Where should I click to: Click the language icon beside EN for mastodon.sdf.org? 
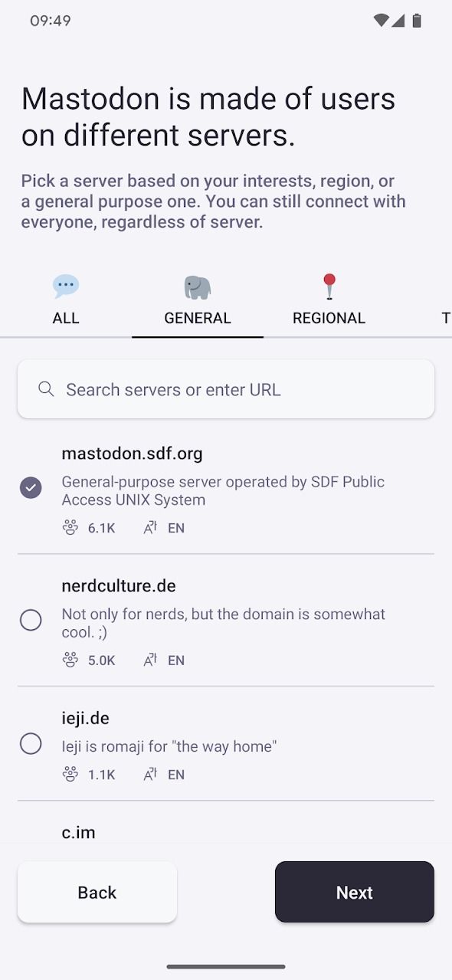(x=149, y=527)
